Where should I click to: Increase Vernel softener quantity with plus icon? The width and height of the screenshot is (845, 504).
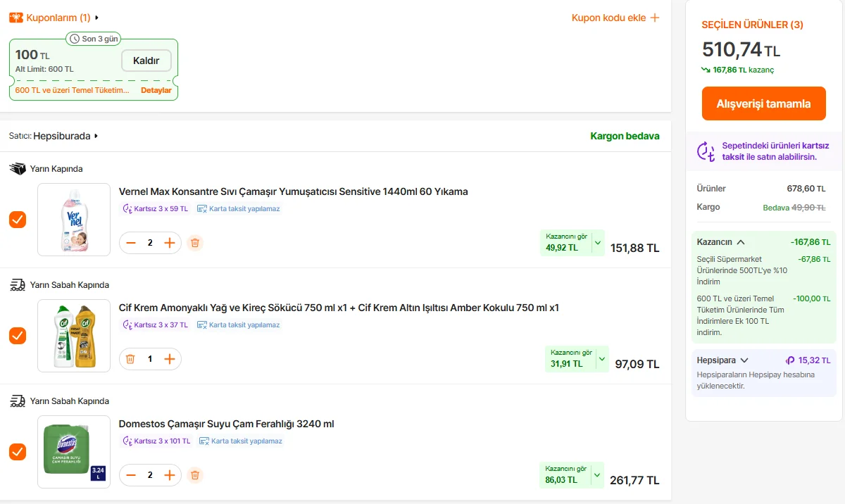(170, 243)
